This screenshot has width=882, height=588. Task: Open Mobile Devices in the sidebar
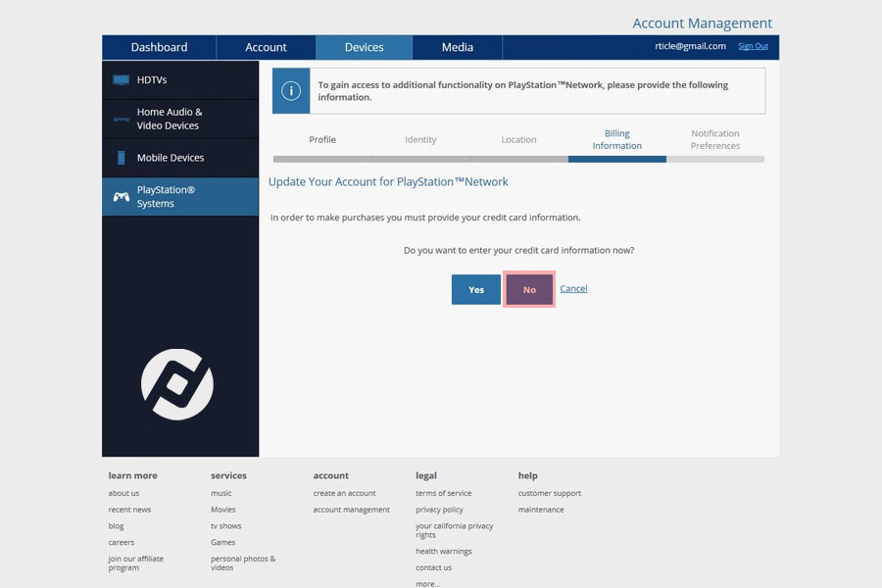[180, 158]
